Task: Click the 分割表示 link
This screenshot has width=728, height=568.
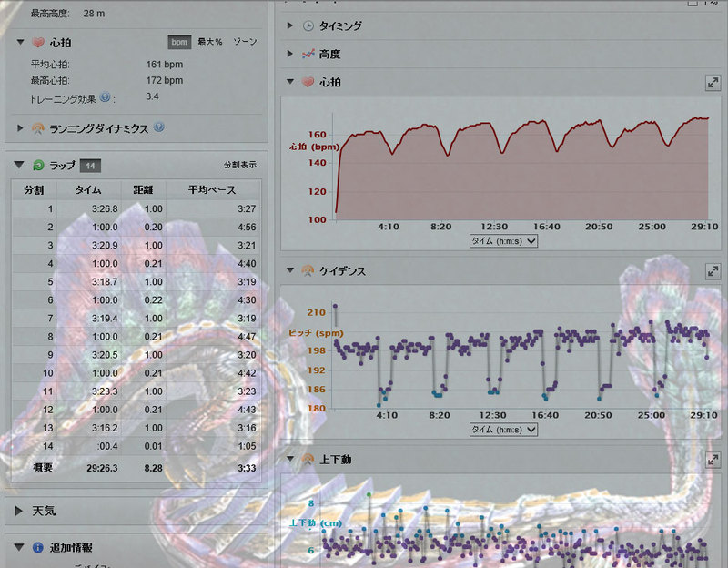Action: click(x=240, y=165)
